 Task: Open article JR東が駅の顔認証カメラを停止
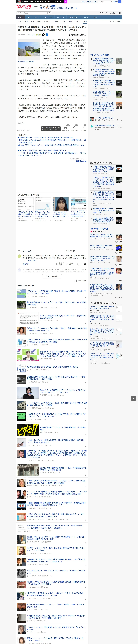coord(52,367)
